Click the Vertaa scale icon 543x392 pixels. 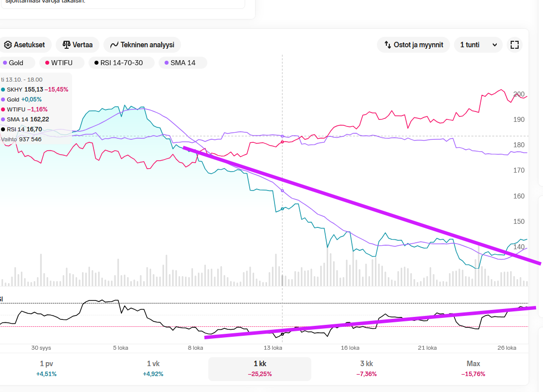pyautogui.click(x=66, y=45)
